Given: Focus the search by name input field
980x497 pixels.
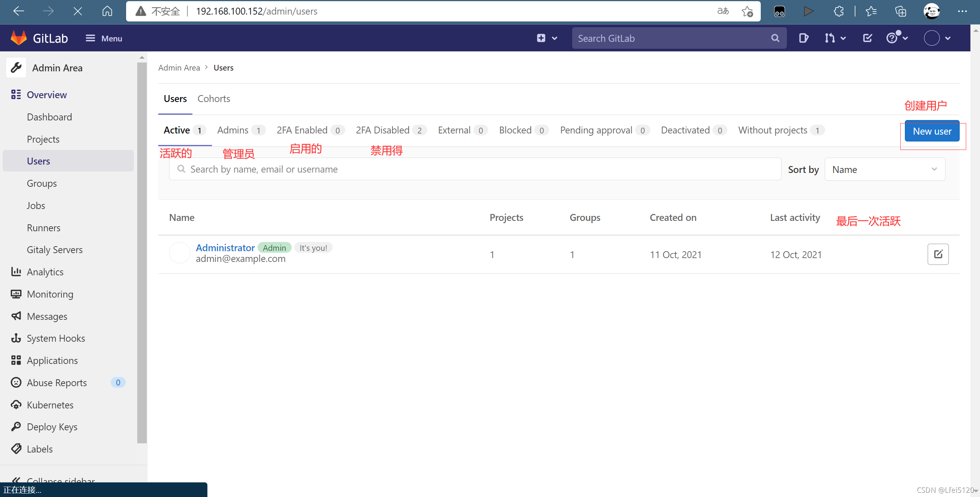Looking at the screenshot, I should pyautogui.click(x=475, y=169).
